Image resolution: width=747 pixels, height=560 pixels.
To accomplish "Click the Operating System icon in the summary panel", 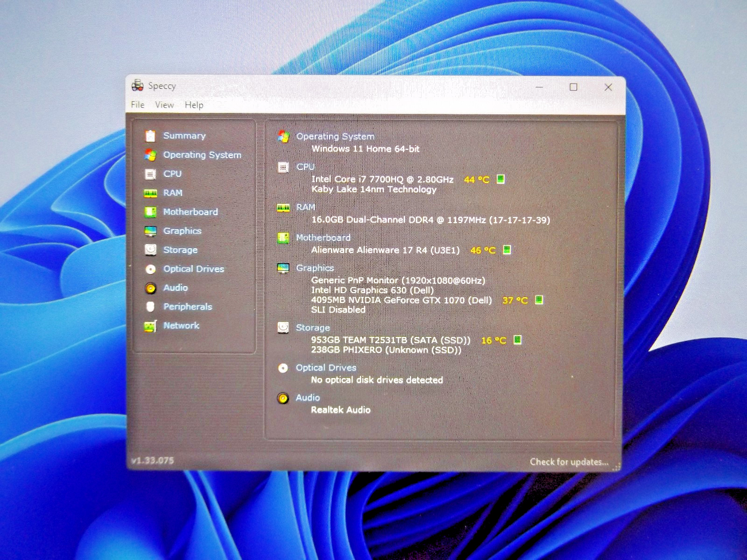I will (x=283, y=136).
